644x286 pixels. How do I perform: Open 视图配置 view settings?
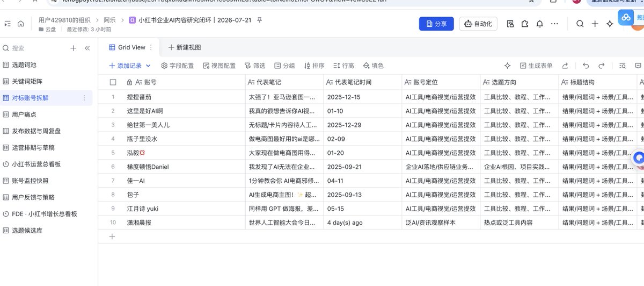pos(219,66)
